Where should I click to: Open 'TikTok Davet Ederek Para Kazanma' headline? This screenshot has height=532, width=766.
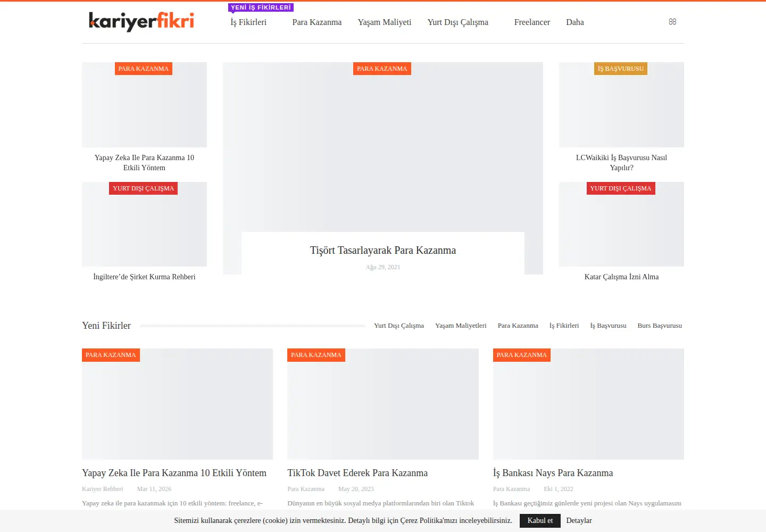coord(357,473)
